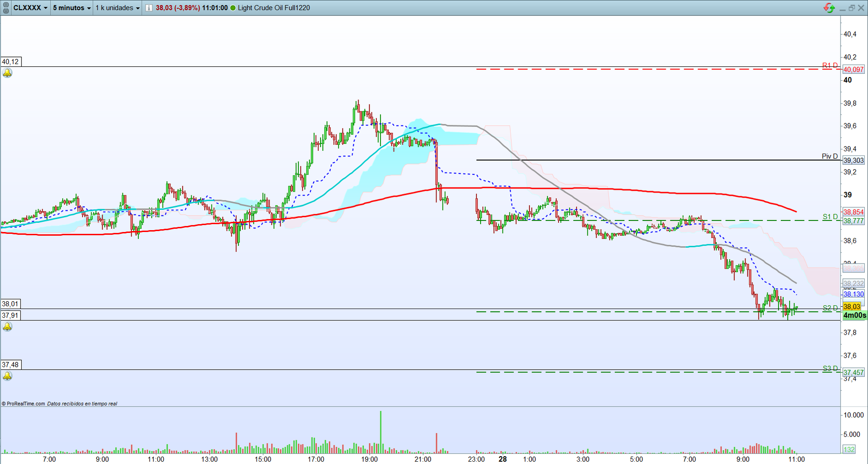Viewport: 868px width, 464px height.
Task: Click the 3:00 time axis label
Action: pyautogui.click(x=583, y=459)
